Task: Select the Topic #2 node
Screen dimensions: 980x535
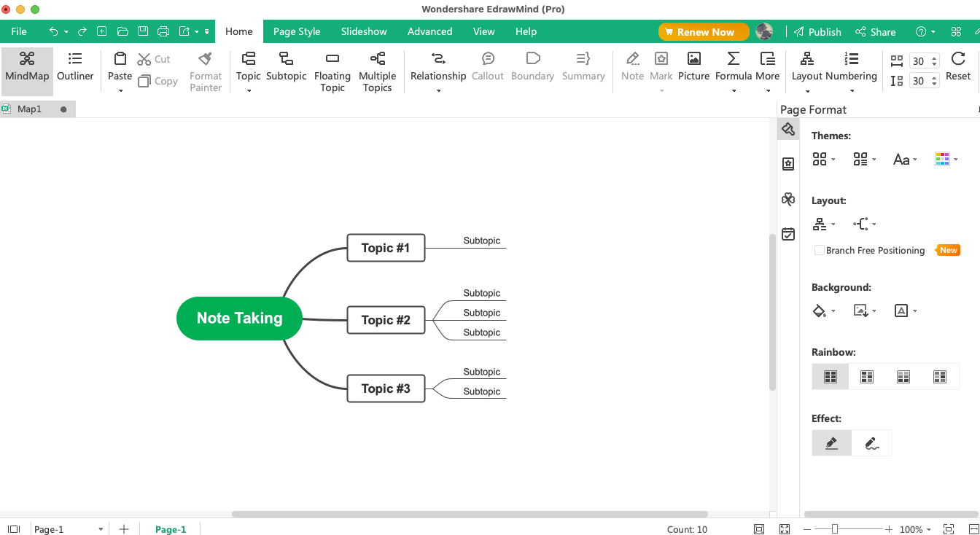Action: (386, 320)
